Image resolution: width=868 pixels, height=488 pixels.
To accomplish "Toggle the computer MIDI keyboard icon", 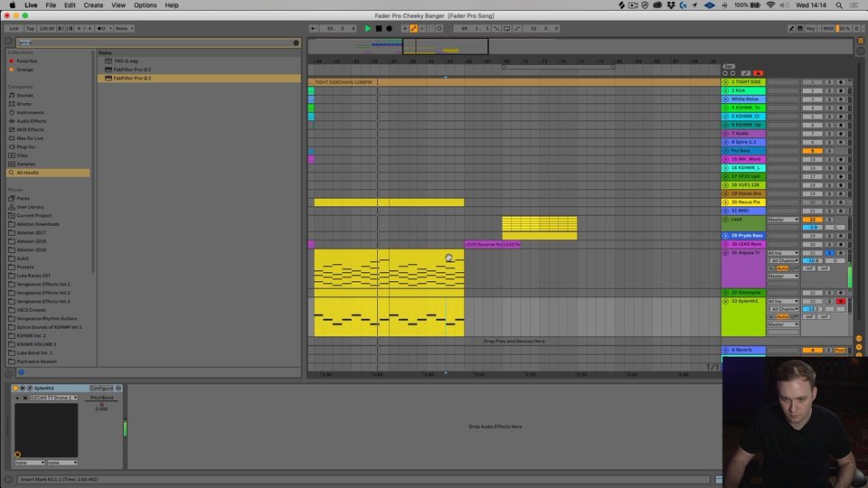I will pos(800,28).
